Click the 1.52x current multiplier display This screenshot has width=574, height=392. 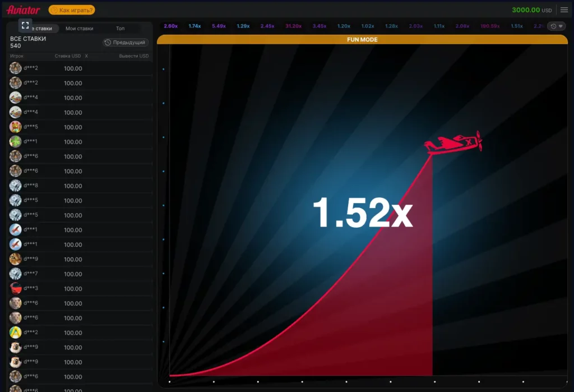pos(362,213)
